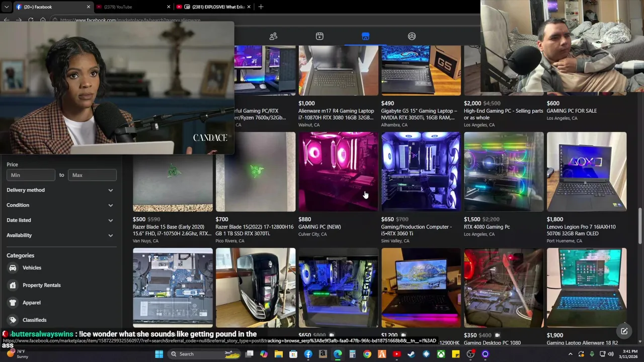Open Copilot from the taskbar
Viewport: 644px width, 362px height.
(264, 354)
